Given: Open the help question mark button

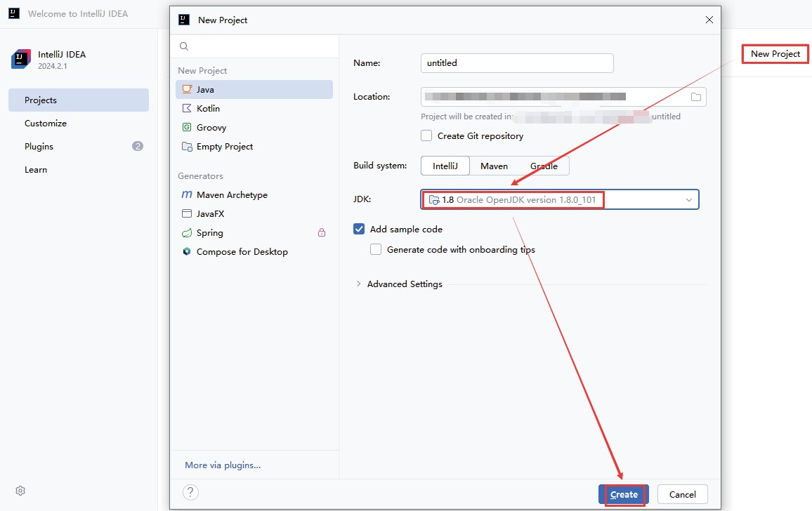Looking at the screenshot, I should coord(190,492).
